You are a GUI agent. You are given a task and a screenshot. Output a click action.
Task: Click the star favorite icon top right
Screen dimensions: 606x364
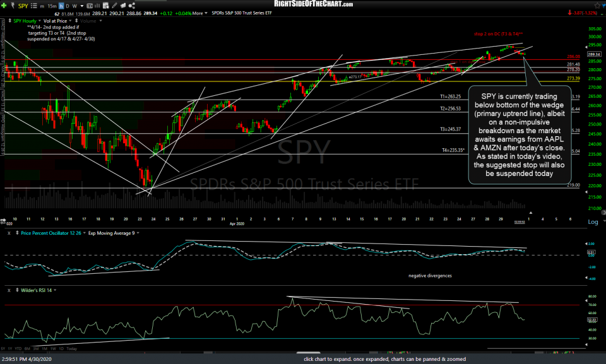[597, 5]
